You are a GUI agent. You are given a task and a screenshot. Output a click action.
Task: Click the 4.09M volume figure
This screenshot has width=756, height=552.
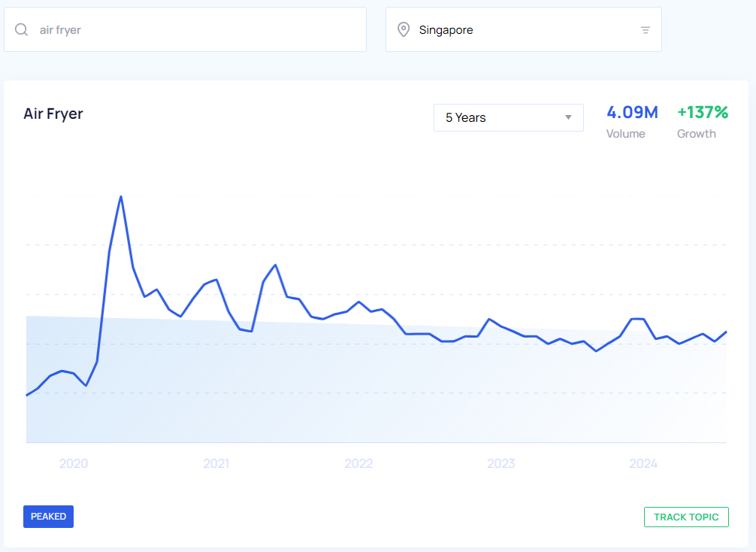[x=632, y=113]
